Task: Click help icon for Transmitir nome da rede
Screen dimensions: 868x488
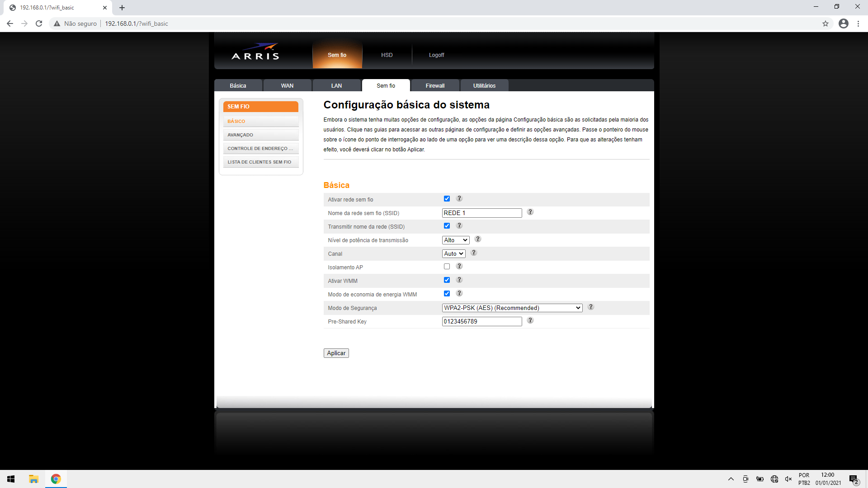Action: tap(459, 225)
